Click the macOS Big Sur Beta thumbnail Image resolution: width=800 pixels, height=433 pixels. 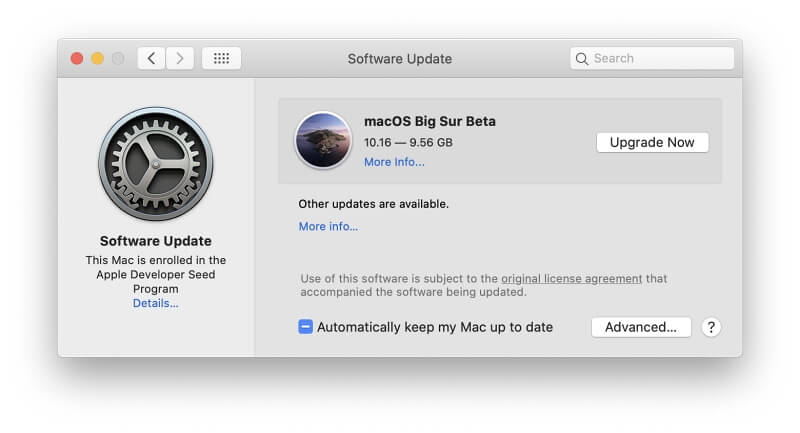[323, 140]
